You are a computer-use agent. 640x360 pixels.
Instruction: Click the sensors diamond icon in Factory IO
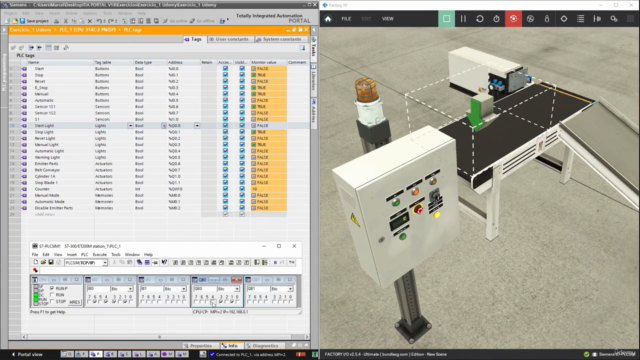[564, 19]
